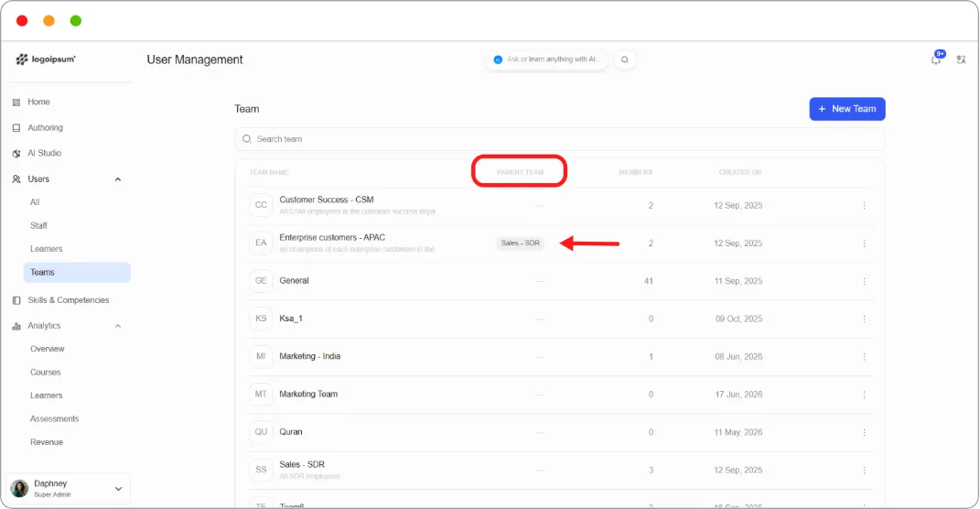The width and height of the screenshot is (980, 509).
Task: Collapse the Users section chevron
Action: tap(117, 179)
